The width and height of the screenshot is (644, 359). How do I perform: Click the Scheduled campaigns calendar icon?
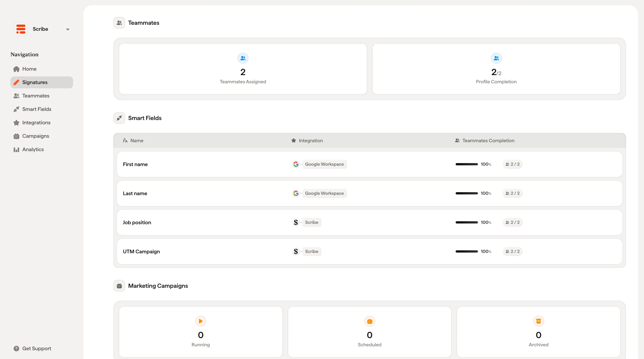370,321
